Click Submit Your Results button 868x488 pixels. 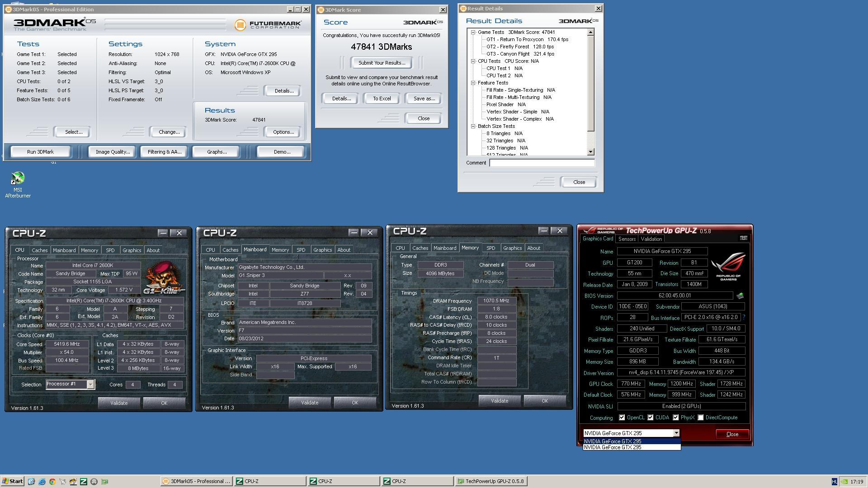[x=382, y=63]
